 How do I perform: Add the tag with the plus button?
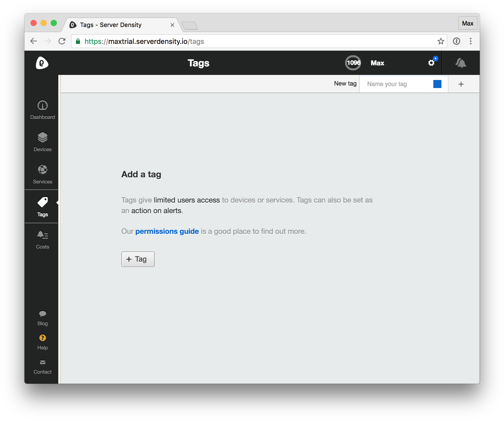[x=461, y=84]
